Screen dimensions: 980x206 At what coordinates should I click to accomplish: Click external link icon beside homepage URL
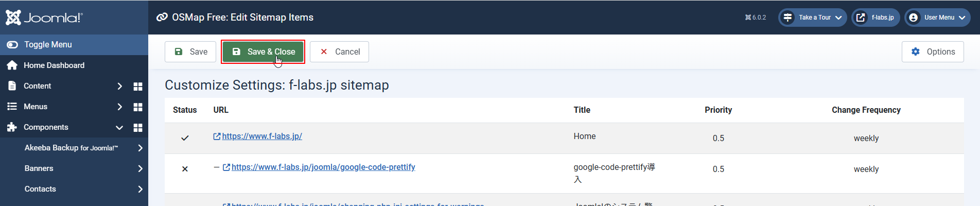(x=217, y=136)
